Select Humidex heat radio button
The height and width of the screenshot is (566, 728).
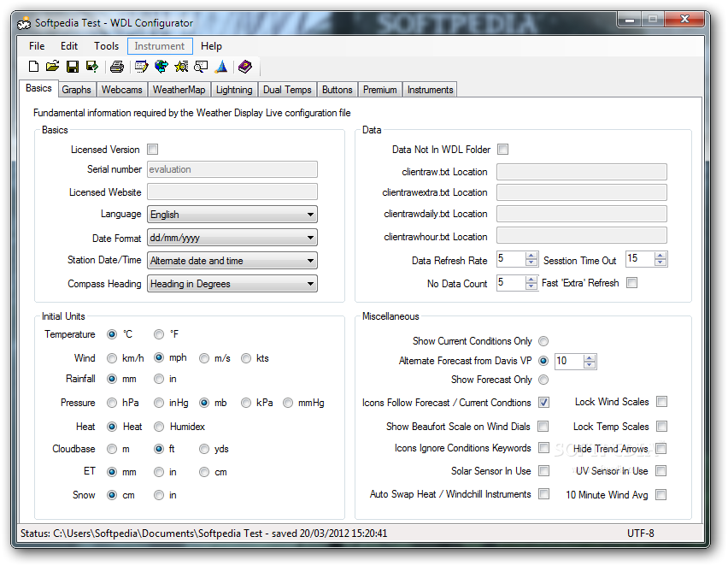pyautogui.click(x=159, y=426)
